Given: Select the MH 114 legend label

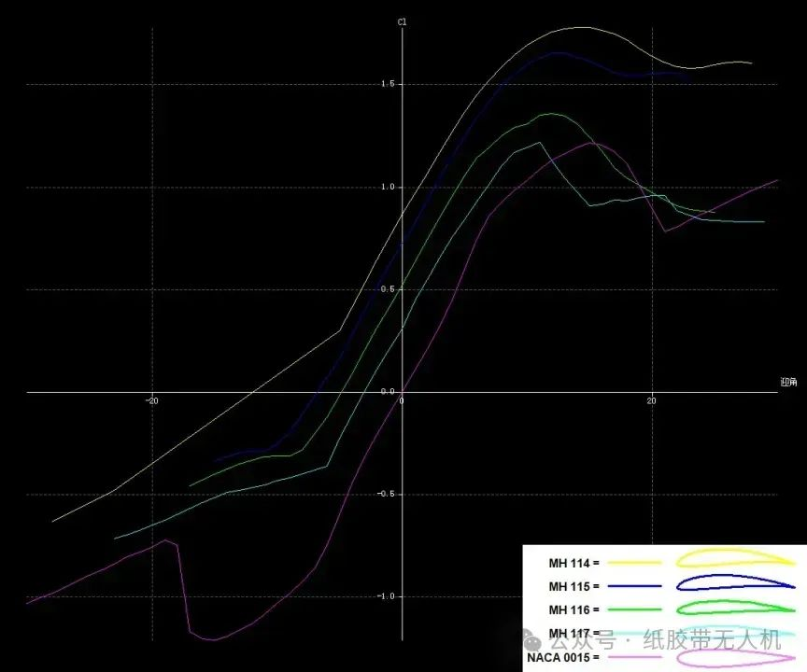Looking at the screenshot, I should [x=573, y=563].
